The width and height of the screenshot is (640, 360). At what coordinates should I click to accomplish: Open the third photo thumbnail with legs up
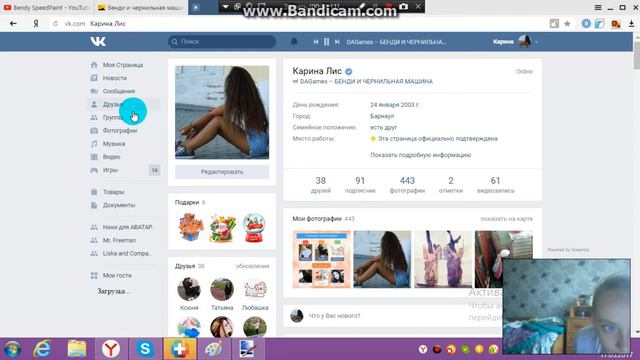pyautogui.click(x=443, y=259)
